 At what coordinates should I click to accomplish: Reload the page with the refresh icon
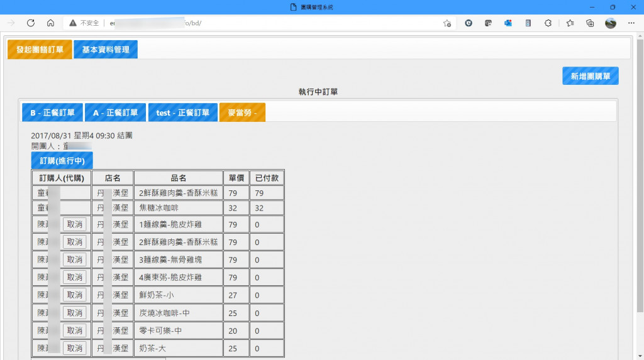30,23
